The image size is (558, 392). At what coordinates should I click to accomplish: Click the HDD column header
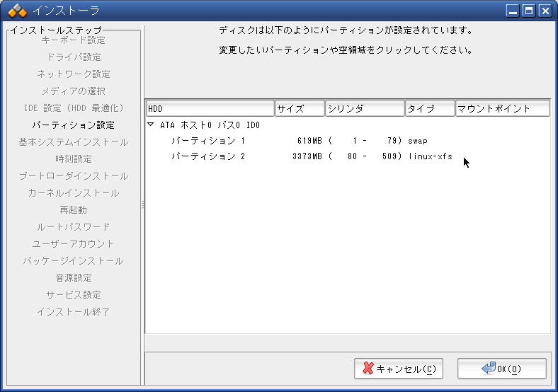(x=210, y=109)
